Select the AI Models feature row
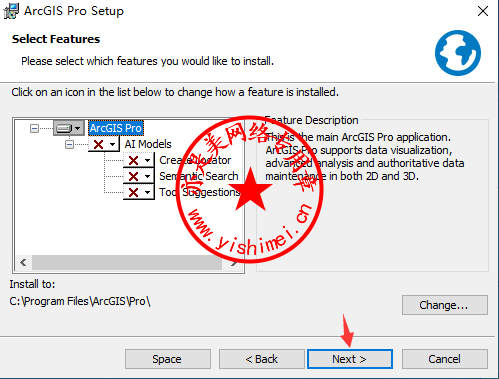The width and height of the screenshot is (499, 379). point(148,144)
